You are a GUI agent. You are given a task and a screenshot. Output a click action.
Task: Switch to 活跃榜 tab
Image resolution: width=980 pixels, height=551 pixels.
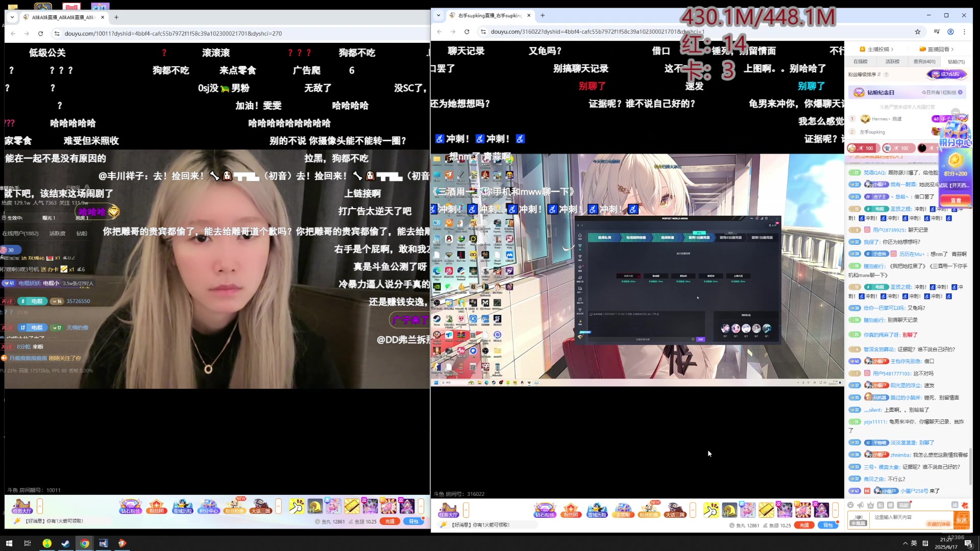(x=893, y=62)
